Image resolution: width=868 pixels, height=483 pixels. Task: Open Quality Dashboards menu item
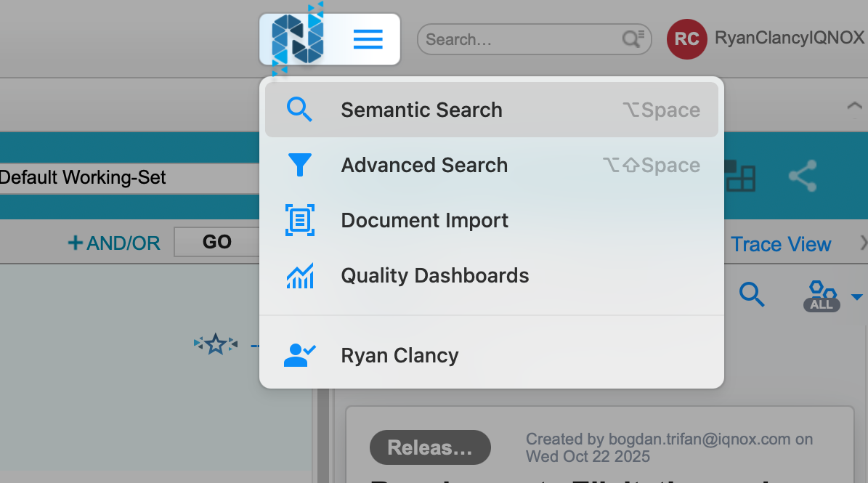coord(492,275)
